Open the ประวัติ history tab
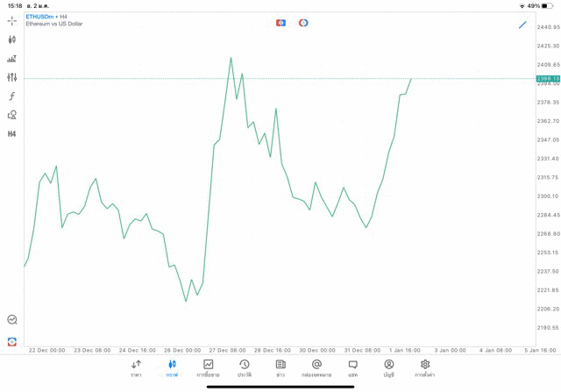 (x=245, y=368)
